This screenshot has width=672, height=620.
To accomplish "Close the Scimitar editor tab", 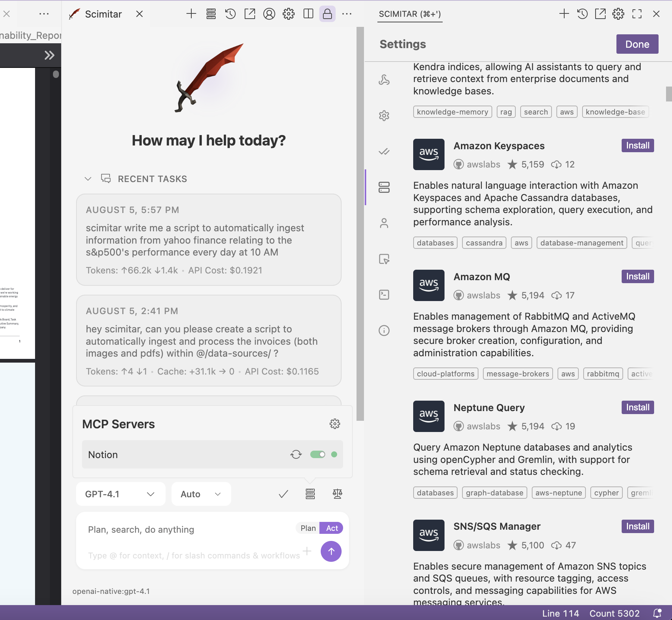I will click(x=139, y=14).
